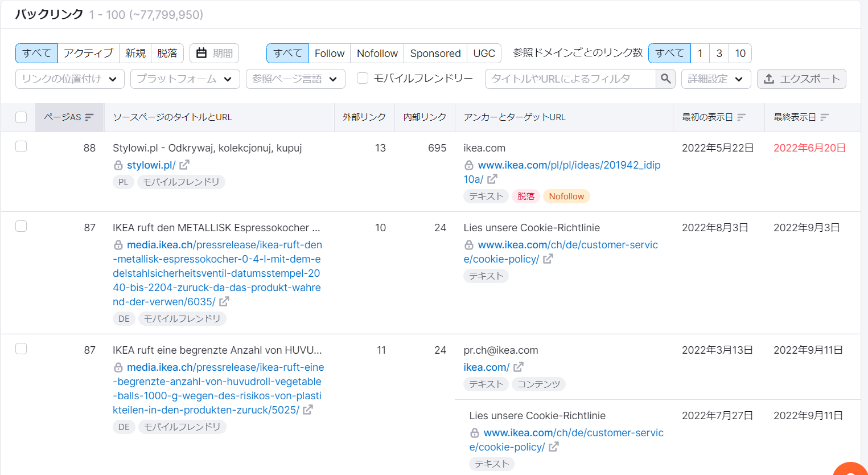Click the エクスポート button
The width and height of the screenshot is (868, 475).
pos(801,79)
